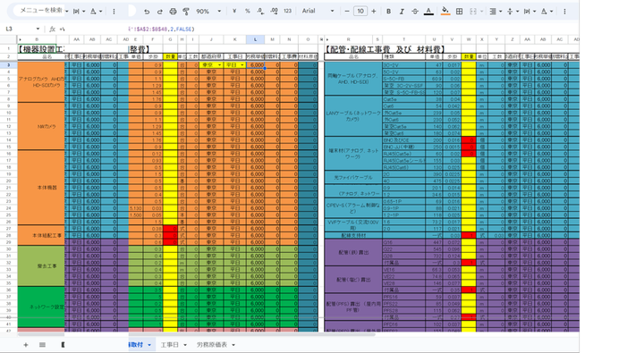Expand hidden columns before column B
Viewport: 644px width, 353px height.
click(20, 39)
